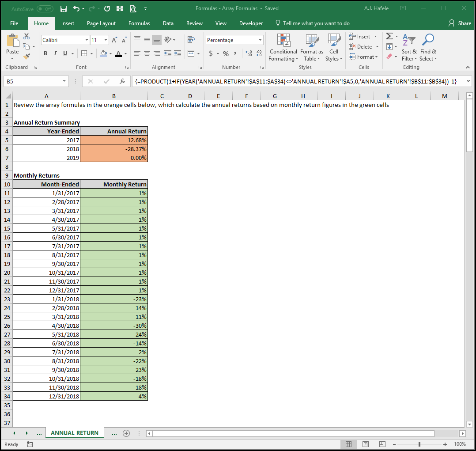Switch to Page Layout view in status bar
476x451 pixels.
pos(366,444)
